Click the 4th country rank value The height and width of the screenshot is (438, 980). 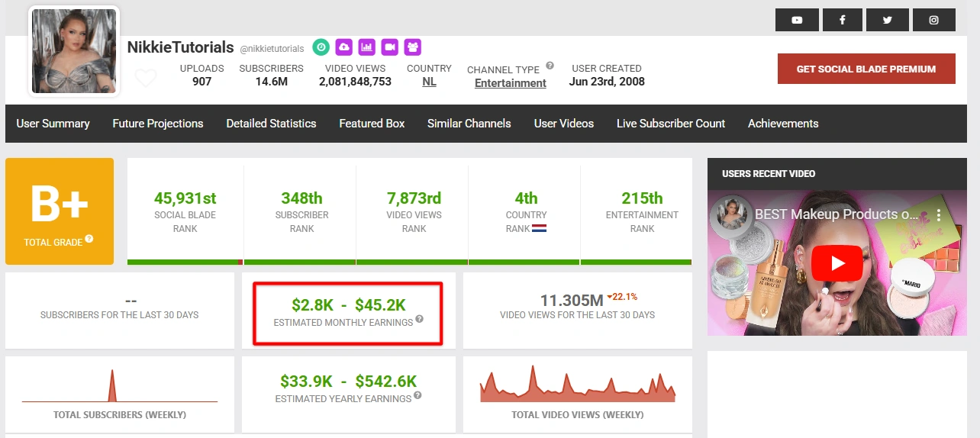click(526, 198)
